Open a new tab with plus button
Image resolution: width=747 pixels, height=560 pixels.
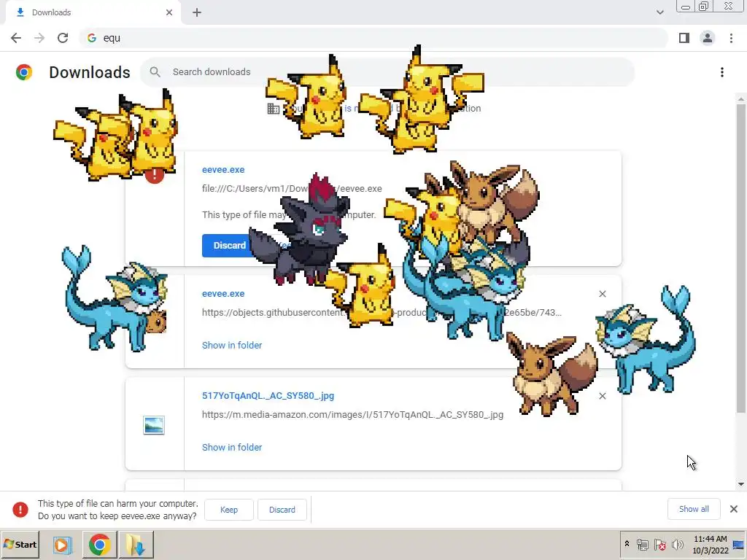[x=197, y=12]
